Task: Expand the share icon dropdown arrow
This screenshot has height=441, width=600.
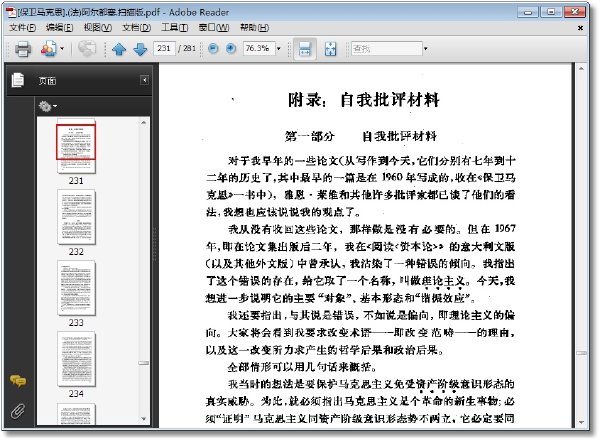Action: click(62, 49)
